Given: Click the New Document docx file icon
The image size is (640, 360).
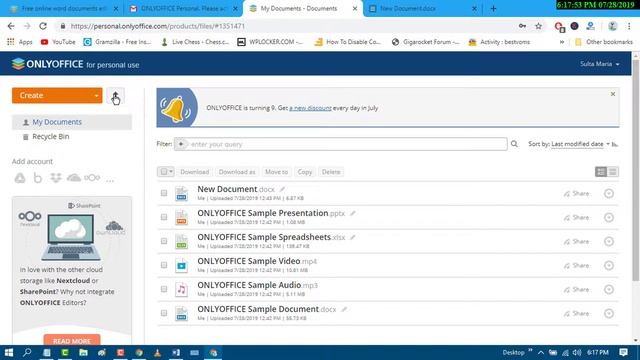Looking at the screenshot, I should pyautogui.click(x=182, y=193).
